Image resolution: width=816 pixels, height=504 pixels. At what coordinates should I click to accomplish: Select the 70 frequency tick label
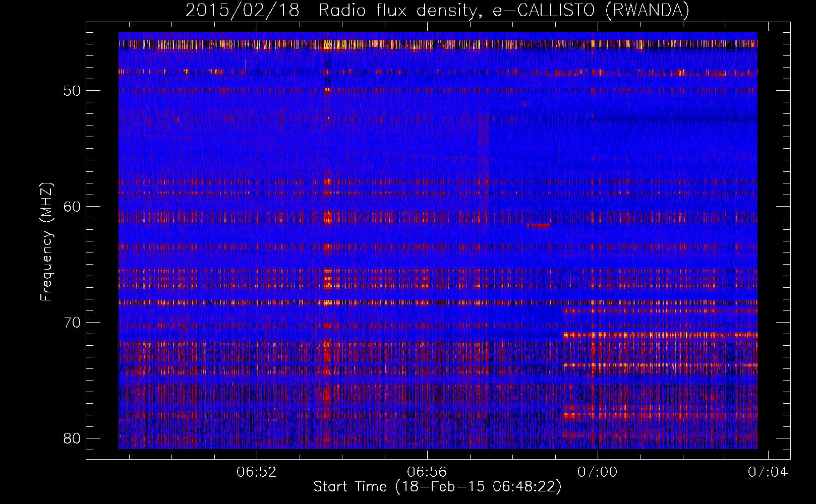(72, 323)
